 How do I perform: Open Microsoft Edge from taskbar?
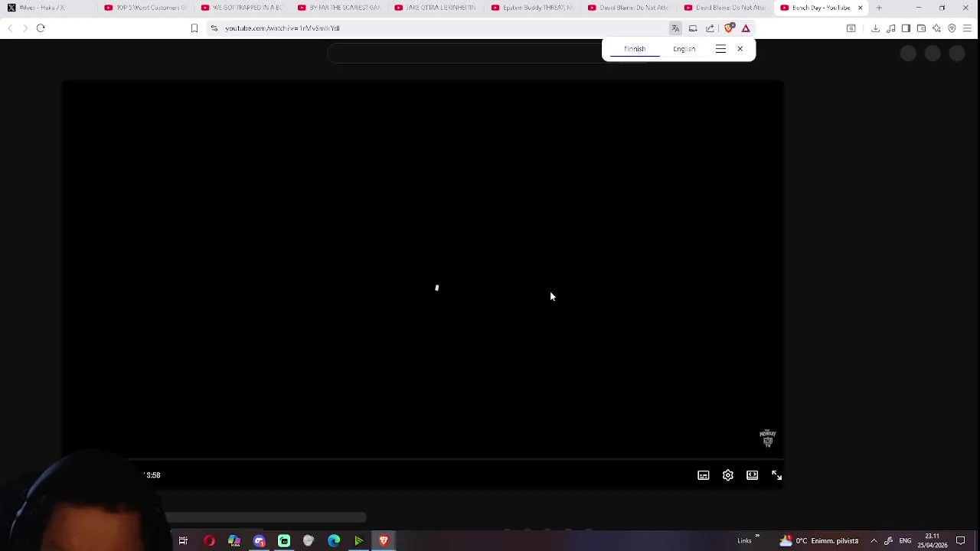334,541
